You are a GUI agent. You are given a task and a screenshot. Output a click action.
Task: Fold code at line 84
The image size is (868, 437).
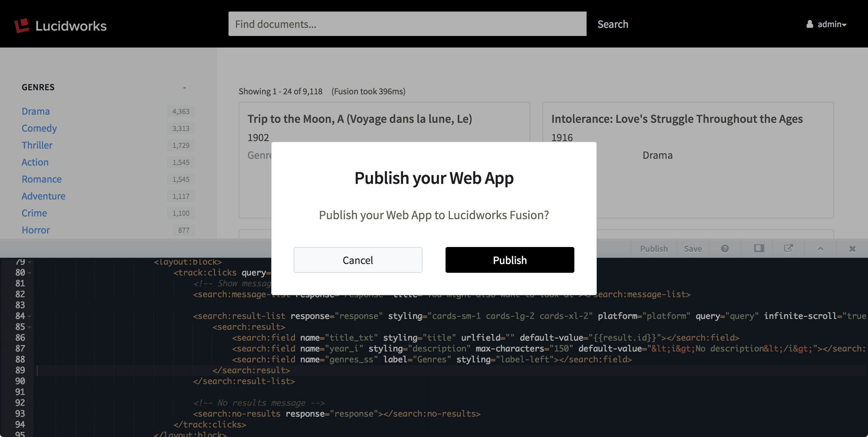30,316
